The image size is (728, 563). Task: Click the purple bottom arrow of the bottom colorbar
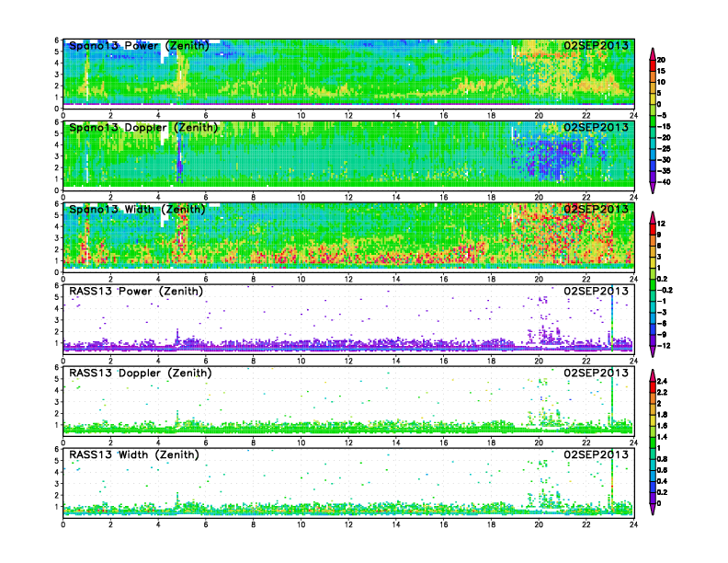pyautogui.click(x=653, y=510)
